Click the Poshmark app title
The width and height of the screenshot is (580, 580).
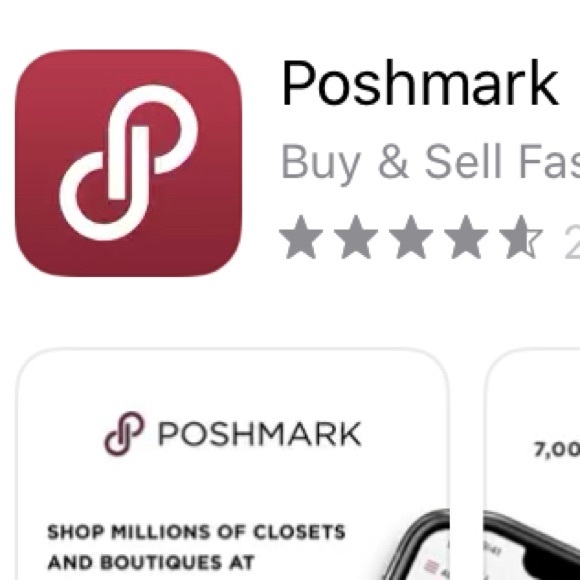tap(419, 83)
